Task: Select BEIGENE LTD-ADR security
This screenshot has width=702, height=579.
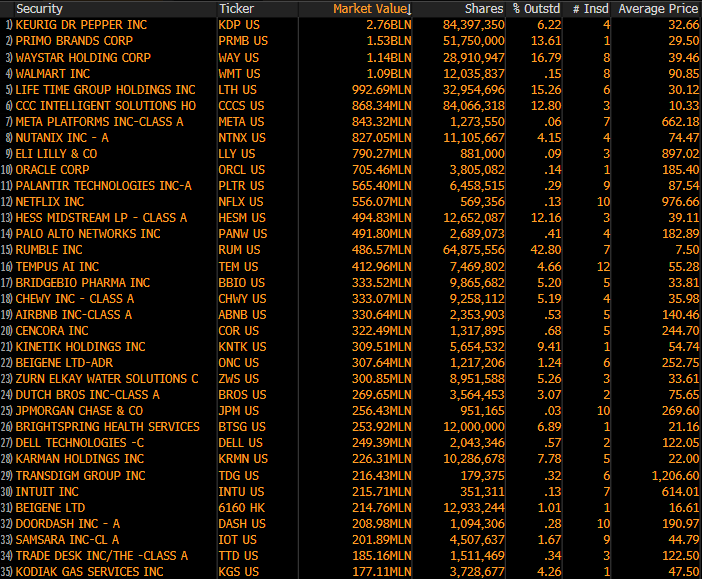Action: point(64,363)
